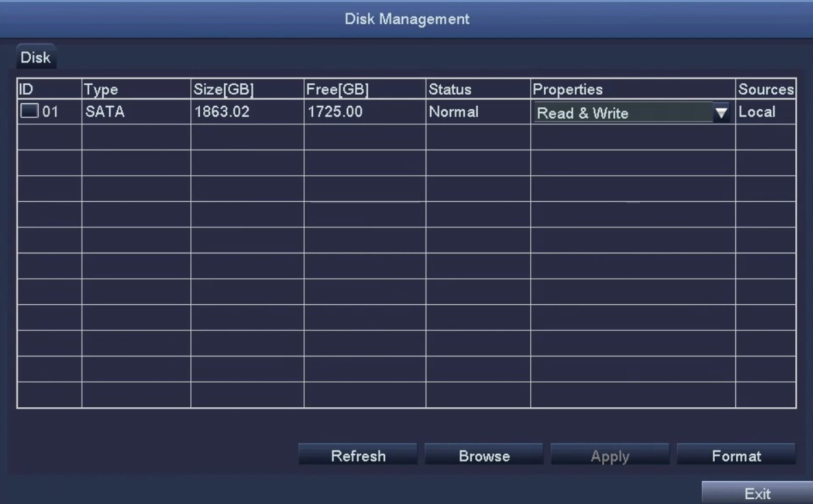Click the Local sources cell
The height and width of the screenshot is (504, 813).
click(766, 111)
